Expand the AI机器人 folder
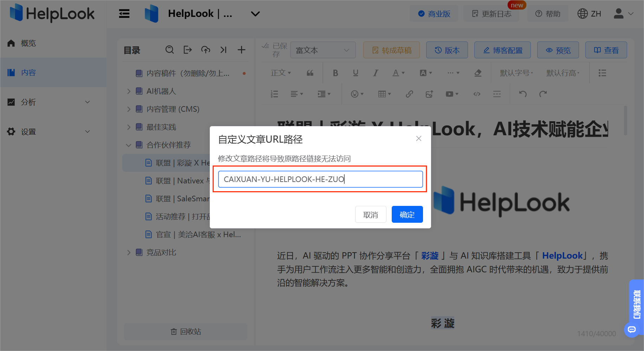The image size is (644, 351). (129, 91)
